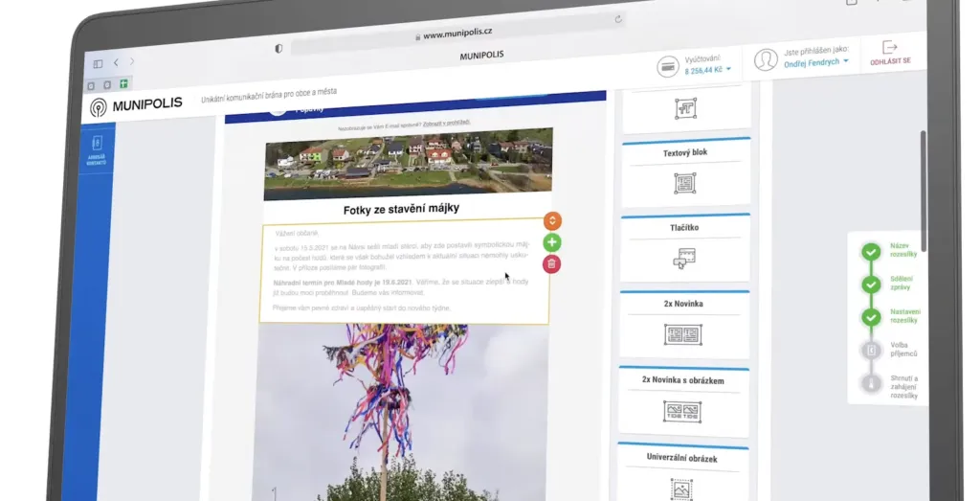Select the Textový blok icon

pyautogui.click(x=685, y=183)
